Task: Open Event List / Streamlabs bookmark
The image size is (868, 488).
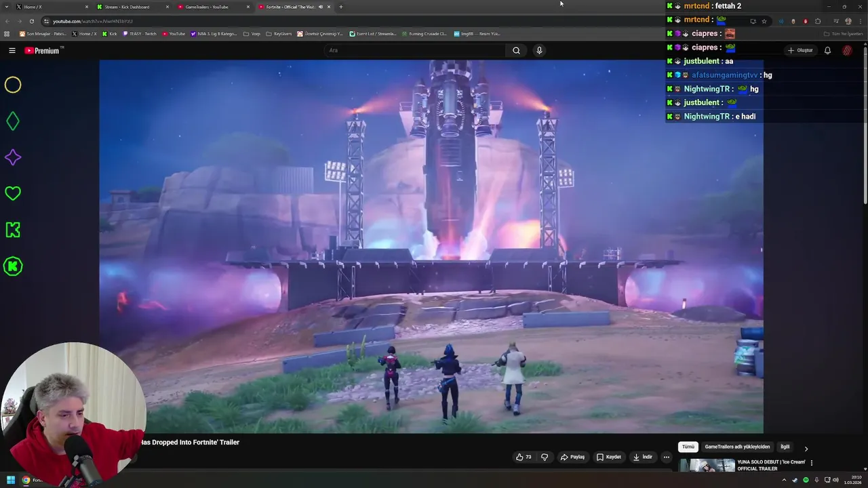Action: point(373,33)
